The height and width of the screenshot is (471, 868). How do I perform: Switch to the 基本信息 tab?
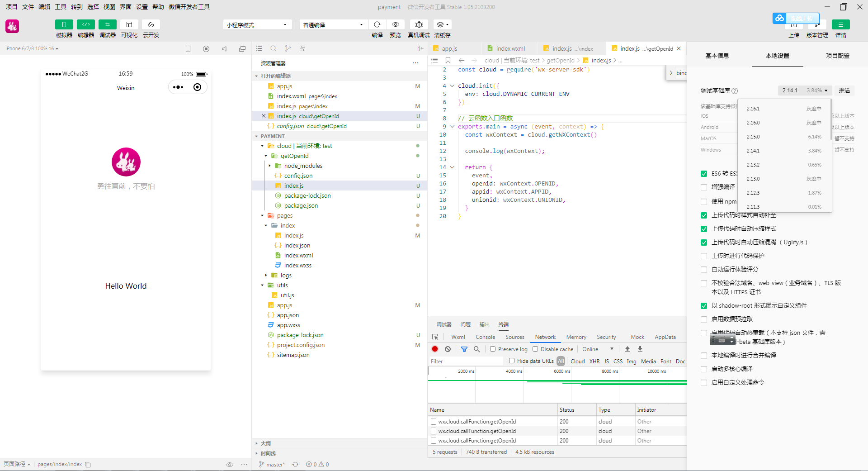click(717, 56)
